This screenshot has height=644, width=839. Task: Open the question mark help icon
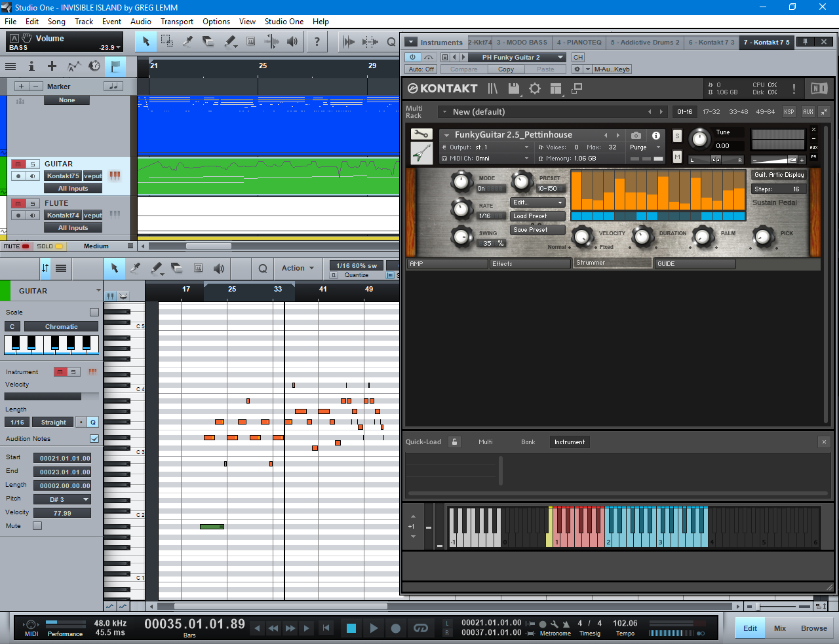(317, 41)
